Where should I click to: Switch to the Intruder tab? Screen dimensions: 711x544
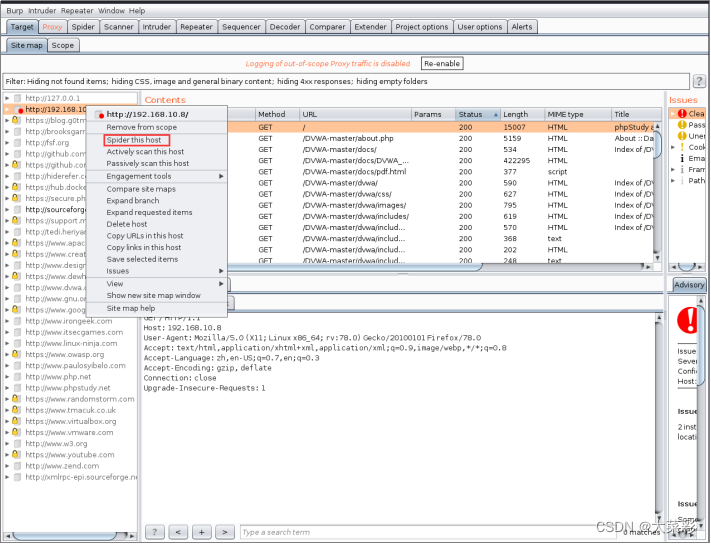pyautogui.click(x=156, y=27)
